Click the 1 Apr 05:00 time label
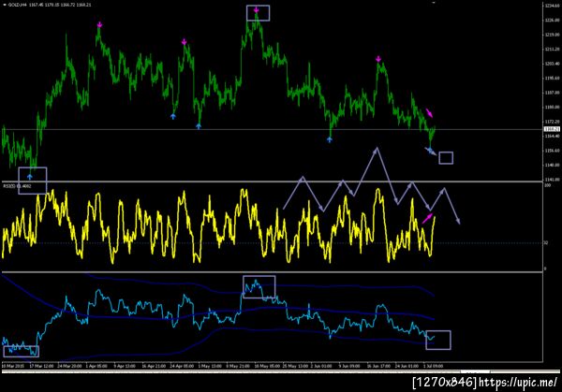This screenshot has height=392, width=562. point(96,366)
